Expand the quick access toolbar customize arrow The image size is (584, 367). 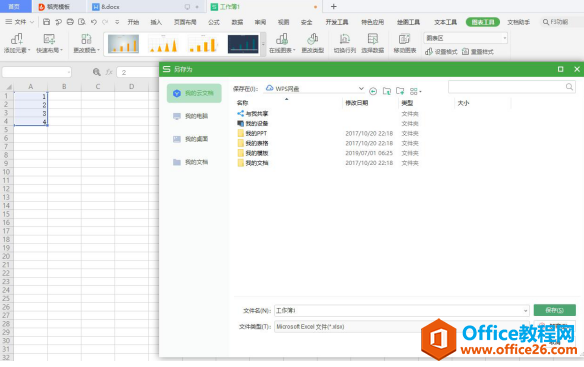[117, 22]
